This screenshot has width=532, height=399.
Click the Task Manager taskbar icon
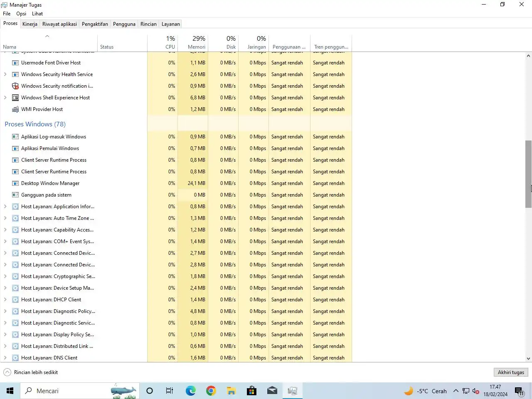pyautogui.click(x=292, y=391)
